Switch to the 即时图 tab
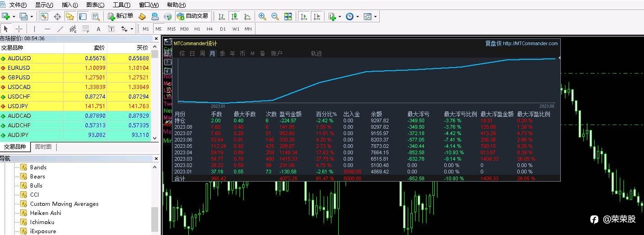The height and width of the screenshot is (235, 644). [x=43, y=147]
